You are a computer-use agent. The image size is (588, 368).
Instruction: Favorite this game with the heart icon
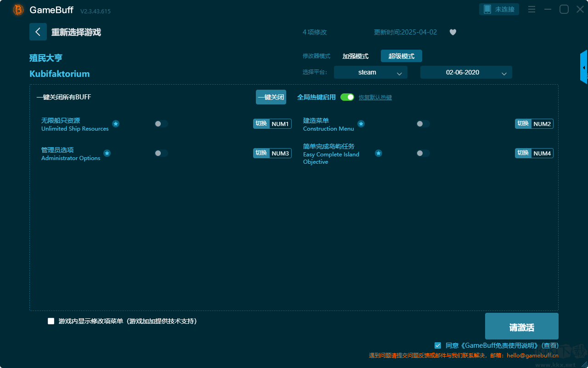(453, 32)
